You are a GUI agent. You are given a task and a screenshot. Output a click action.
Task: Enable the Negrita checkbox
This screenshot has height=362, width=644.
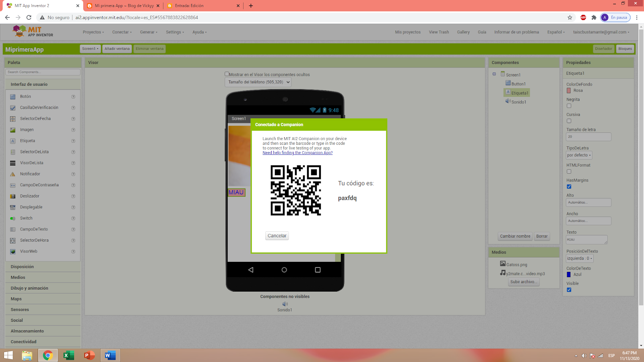[x=569, y=106]
